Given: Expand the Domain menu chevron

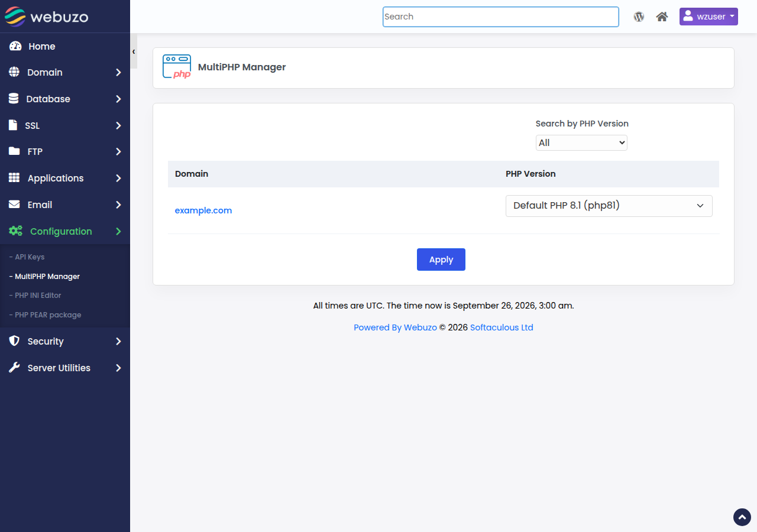Looking at the screenshot, I should [118, 72].
